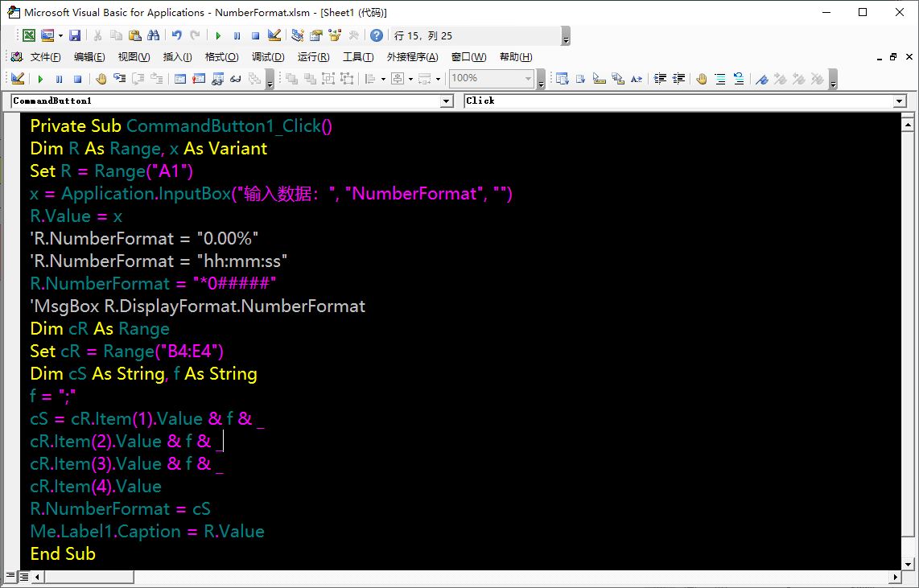Expand the Align controls dropdown arrow

(x=383, y=79)
